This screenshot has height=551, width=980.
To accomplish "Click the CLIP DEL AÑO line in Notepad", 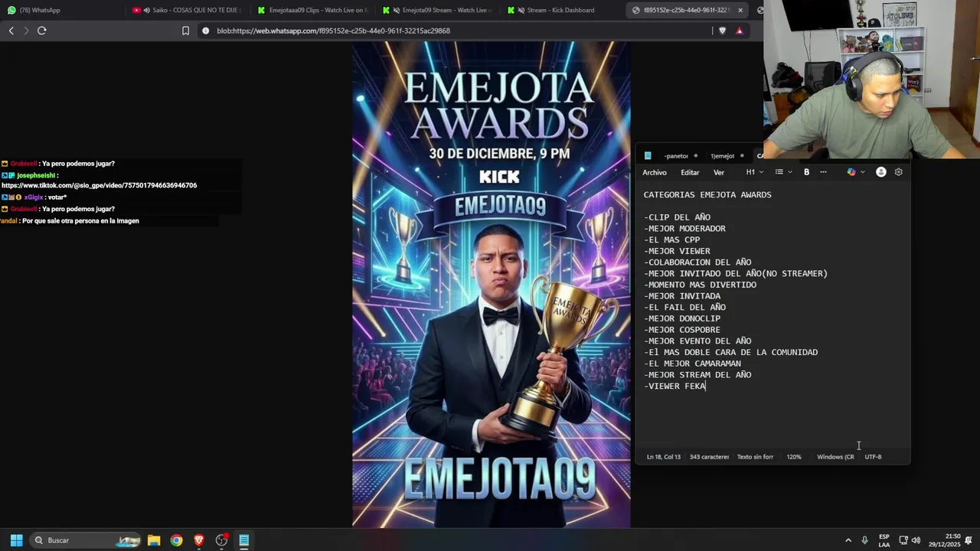I will coord(677,217).
